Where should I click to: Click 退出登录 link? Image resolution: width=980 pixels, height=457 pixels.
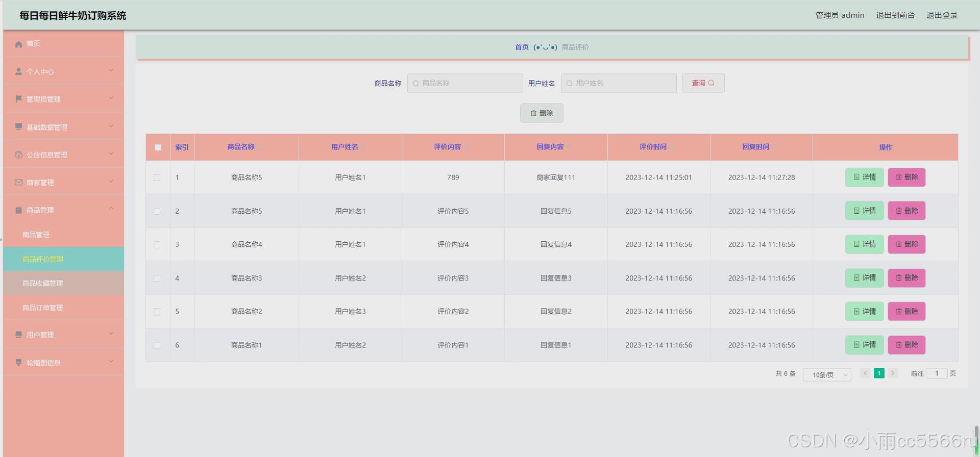click(x=942, y=15)
